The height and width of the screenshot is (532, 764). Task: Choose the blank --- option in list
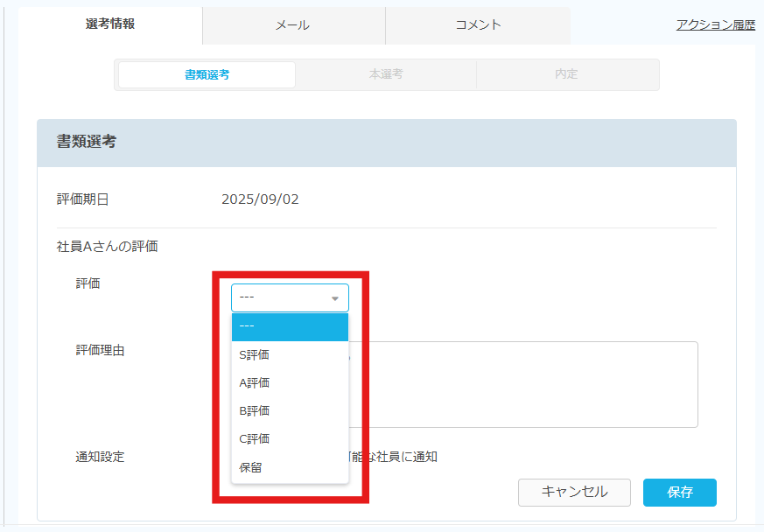(290, 326)
